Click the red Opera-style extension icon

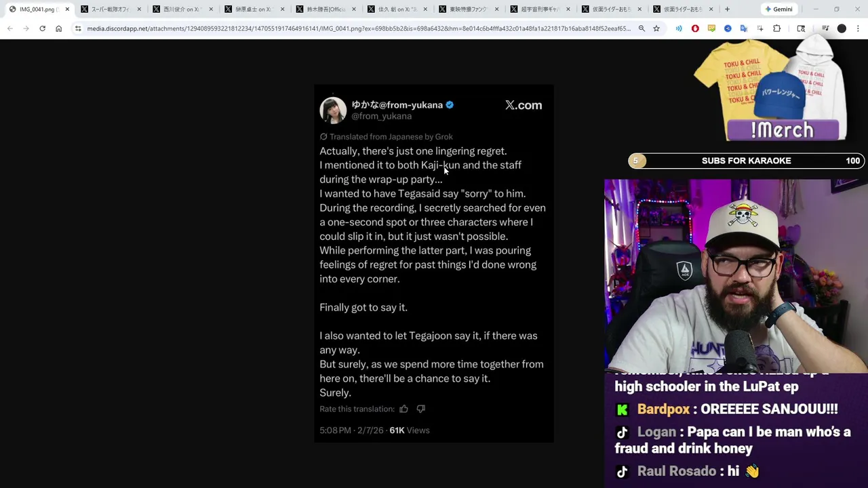[x=695, y=28]
